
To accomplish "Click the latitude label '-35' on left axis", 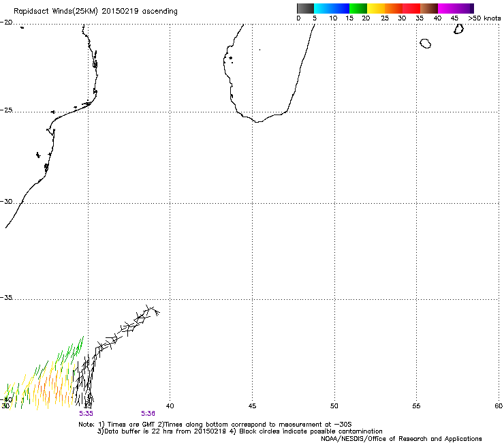I will point(6,298).
